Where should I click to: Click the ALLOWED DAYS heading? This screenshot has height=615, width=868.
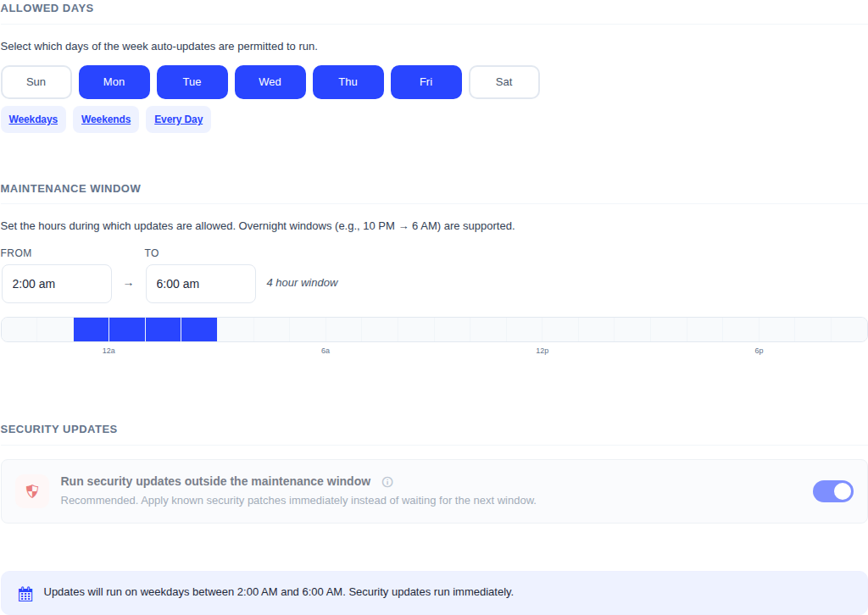tap(47, 8)
